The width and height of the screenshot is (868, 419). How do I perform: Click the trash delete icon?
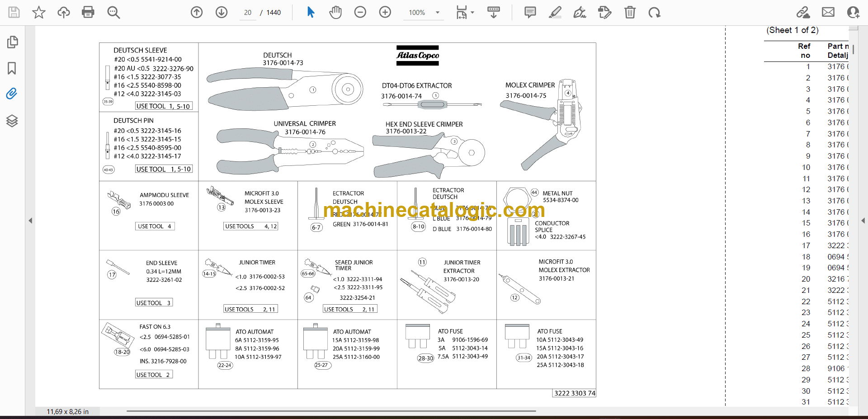[630, 12]
